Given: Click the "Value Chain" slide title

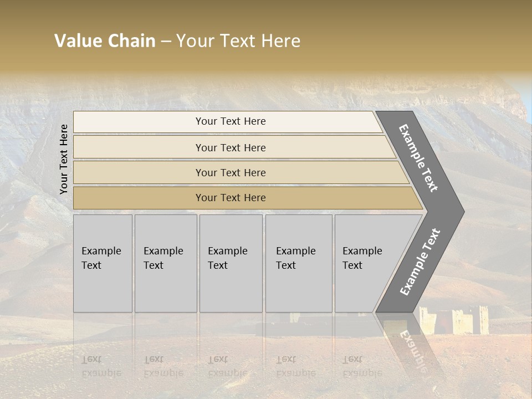Looking at the screenshot, I should click(x=105, y=41).
